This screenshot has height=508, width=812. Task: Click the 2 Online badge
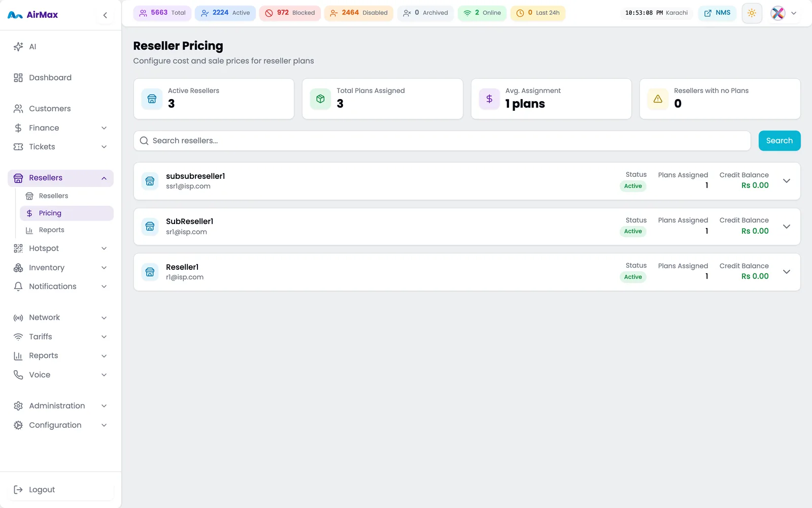click(482, 13)
